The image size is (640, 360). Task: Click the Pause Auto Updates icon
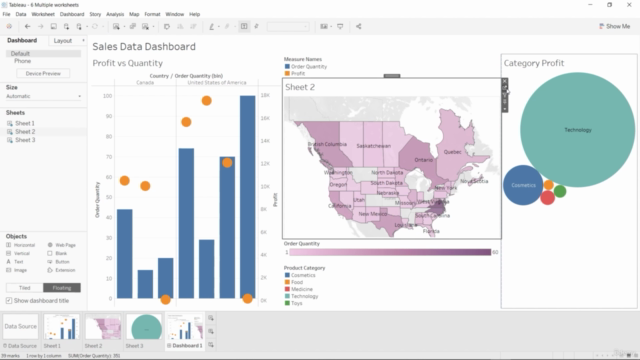(79, 27)
